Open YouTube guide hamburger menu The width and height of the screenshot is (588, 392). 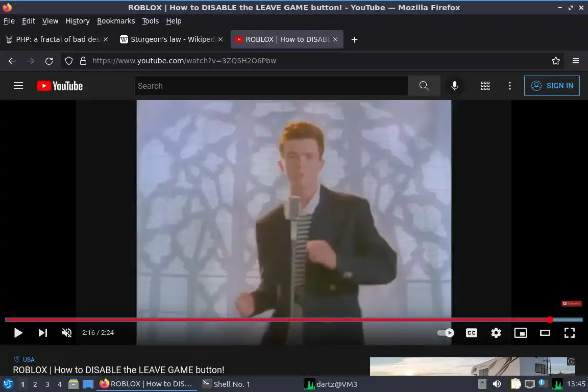[x=18, y=86]
